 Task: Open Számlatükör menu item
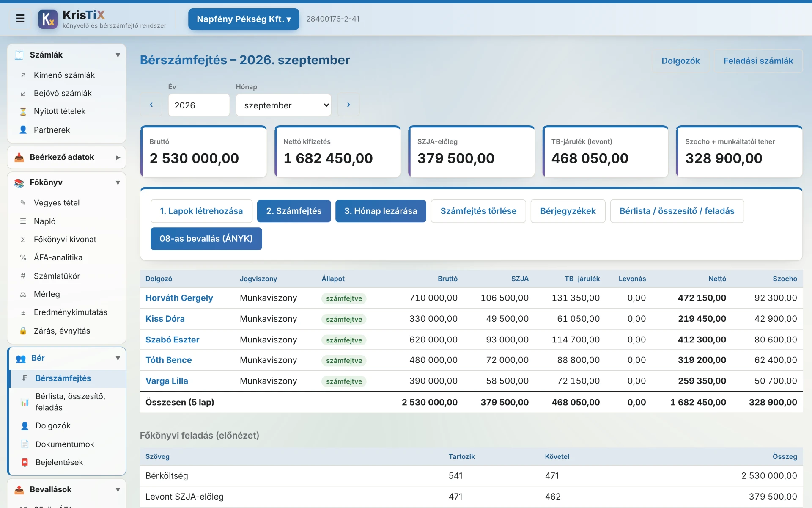tap(66, 276)
